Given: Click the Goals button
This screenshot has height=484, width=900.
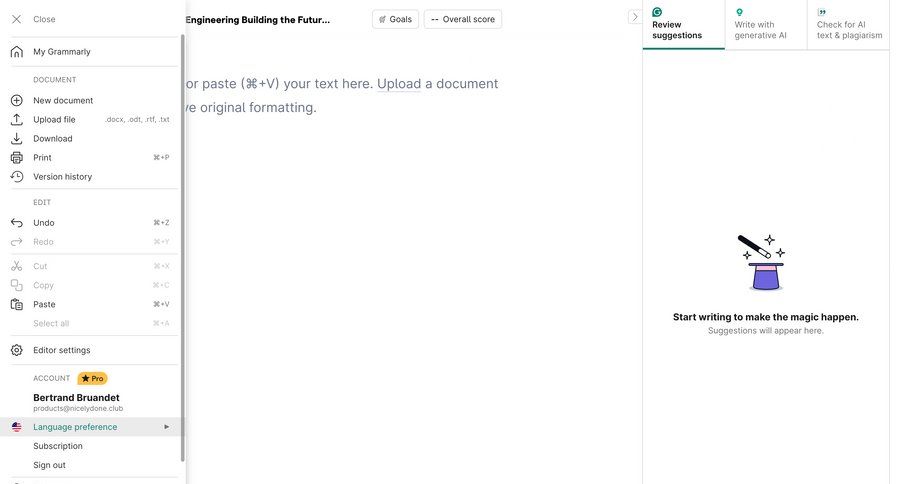Looking at the screenshot, I should coord(395,20).
